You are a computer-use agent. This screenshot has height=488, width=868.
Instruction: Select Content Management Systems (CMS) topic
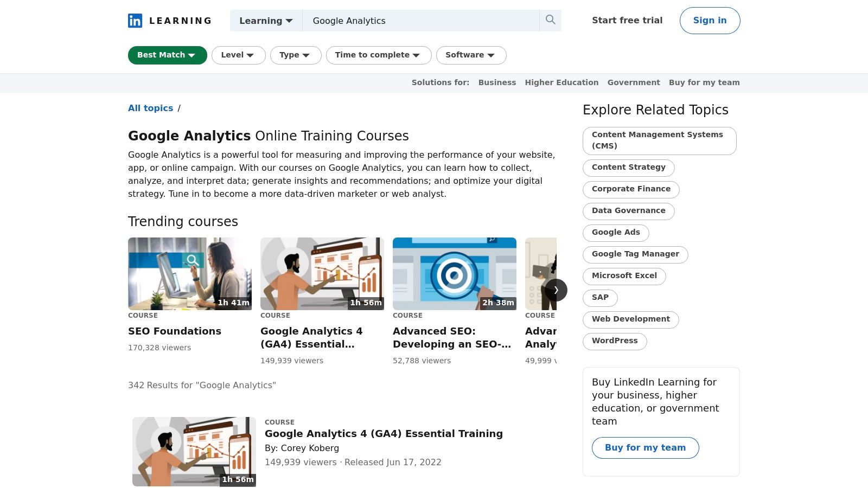660,141
